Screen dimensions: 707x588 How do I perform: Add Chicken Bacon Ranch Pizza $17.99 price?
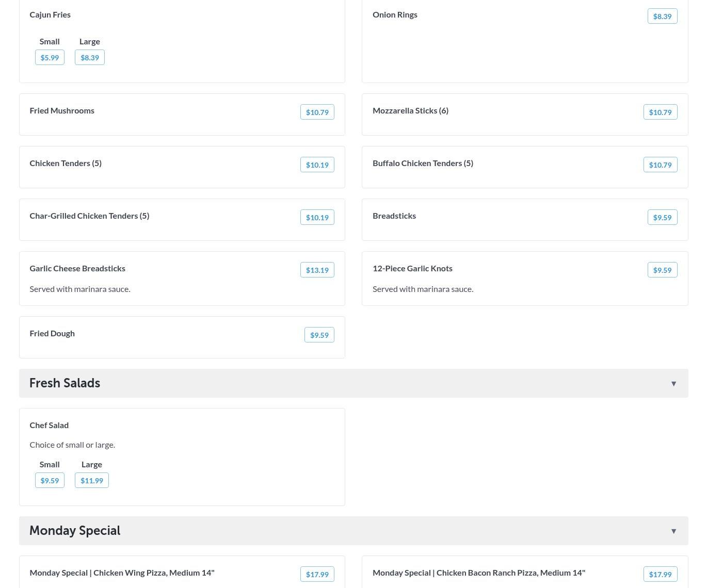[660, 574]
